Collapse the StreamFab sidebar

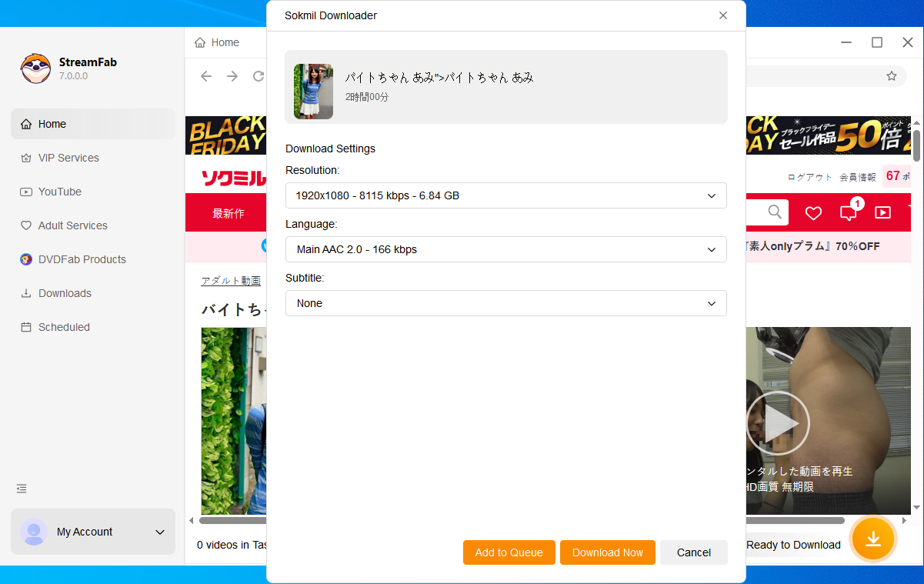(x=21, y=489)
